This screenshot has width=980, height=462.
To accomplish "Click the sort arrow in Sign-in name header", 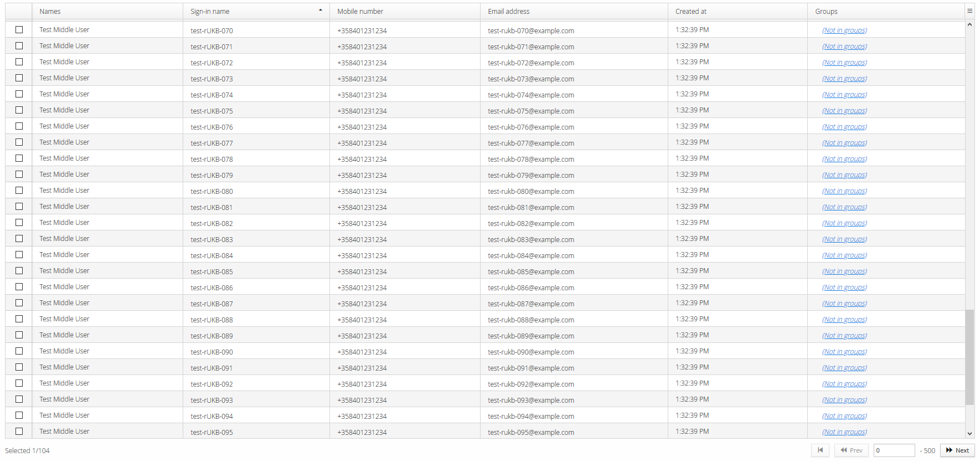I will point(320,11).
